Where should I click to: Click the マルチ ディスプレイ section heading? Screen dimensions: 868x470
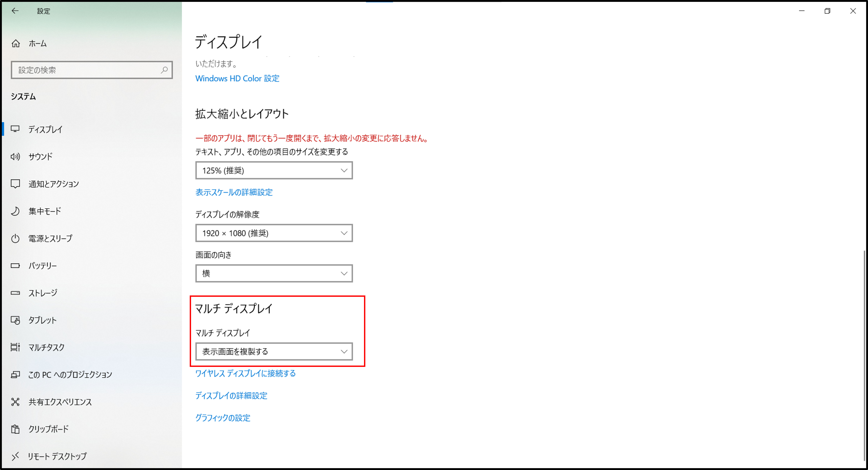tap(234, 308)
